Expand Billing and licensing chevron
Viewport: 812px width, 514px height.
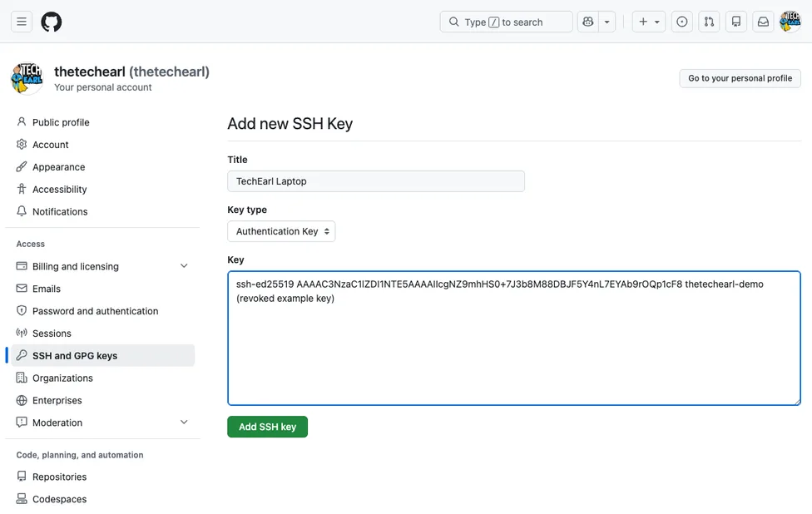tap(184, 266)
